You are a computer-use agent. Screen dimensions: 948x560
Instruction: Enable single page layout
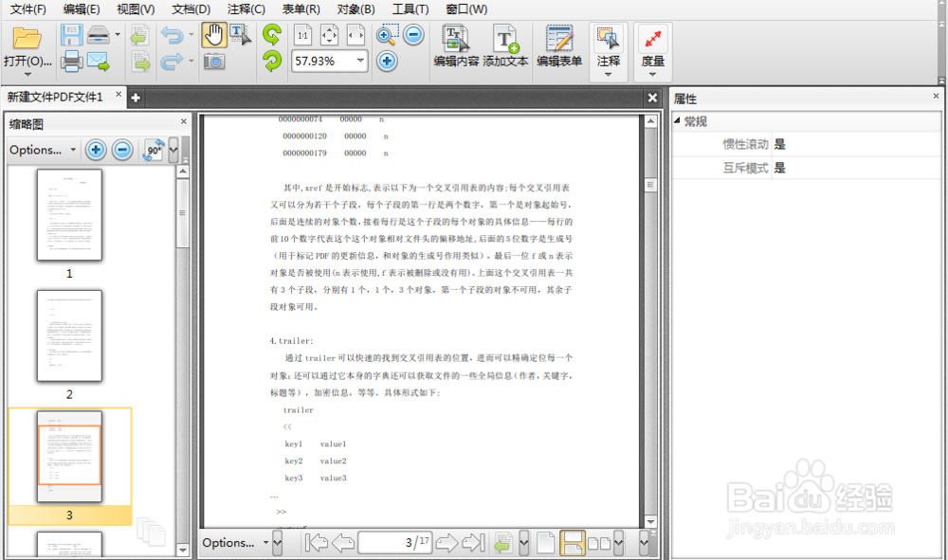[545, 543]
